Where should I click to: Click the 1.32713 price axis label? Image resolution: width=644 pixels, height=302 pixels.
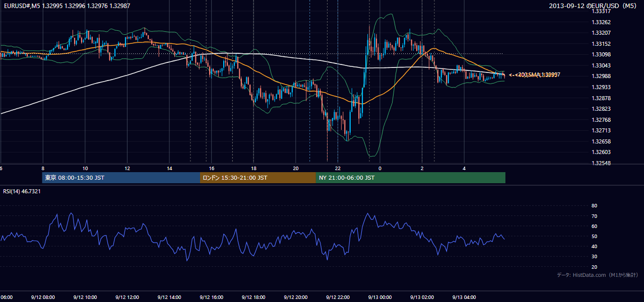pyautogui.click(x=601, y=130)
